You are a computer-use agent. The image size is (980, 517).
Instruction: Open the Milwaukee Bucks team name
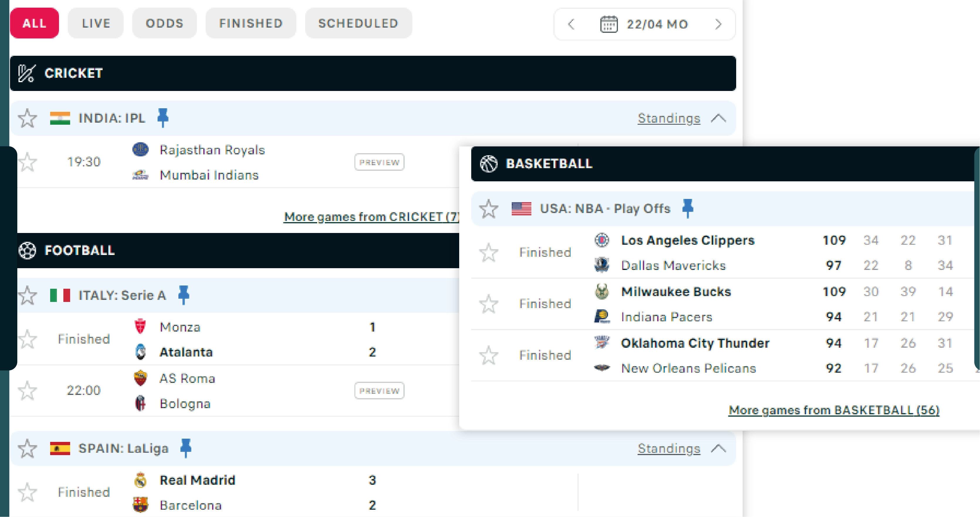pyautogui.click(x=676, y=292)
